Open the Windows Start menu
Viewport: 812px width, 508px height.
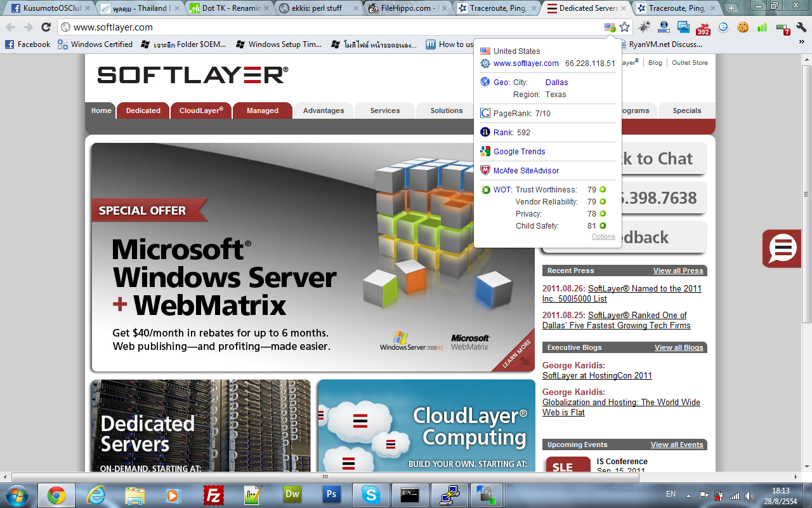(16, 495)
